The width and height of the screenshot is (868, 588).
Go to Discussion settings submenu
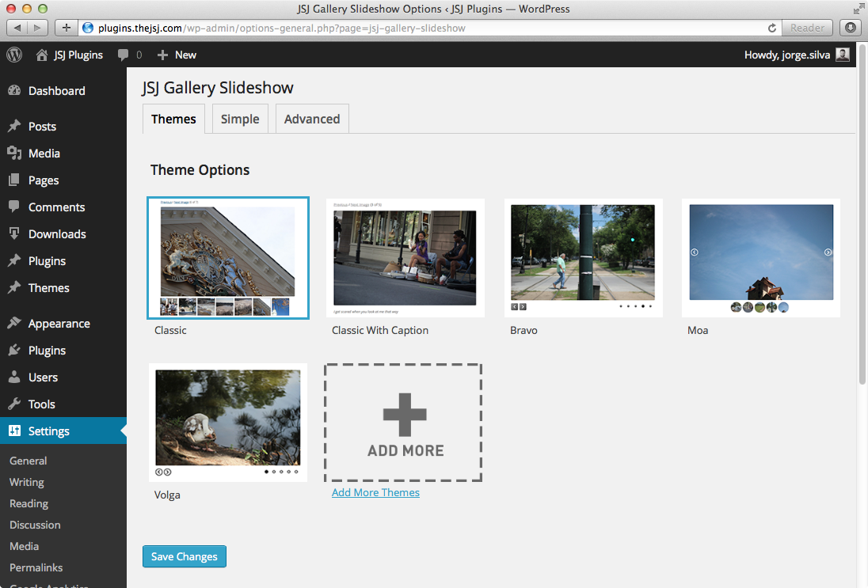click(35, 525)
